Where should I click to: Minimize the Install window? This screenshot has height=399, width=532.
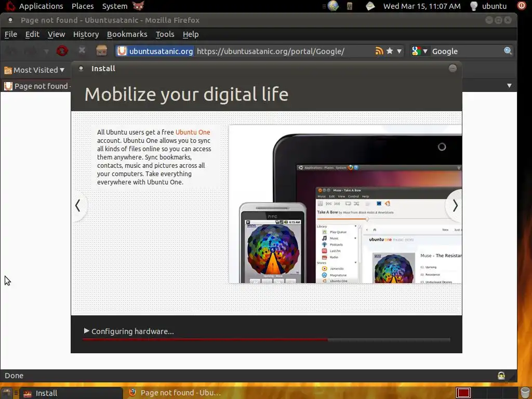[453, 69]
